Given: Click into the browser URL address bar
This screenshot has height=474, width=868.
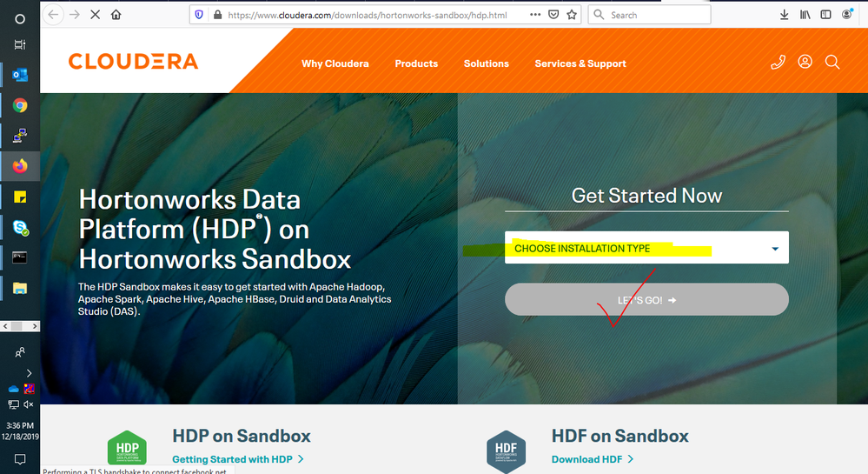Looking at the screenshot, I should point(367,15).
